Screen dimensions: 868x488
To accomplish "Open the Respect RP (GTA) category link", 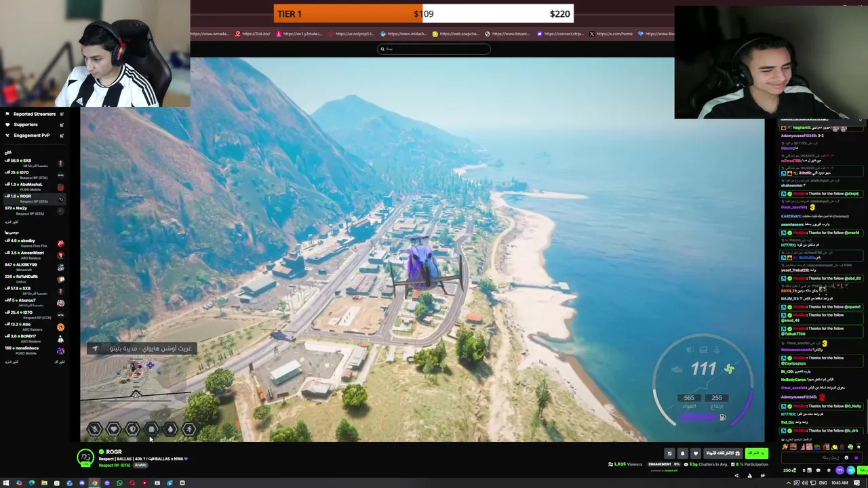I will (x=115, y=465).
